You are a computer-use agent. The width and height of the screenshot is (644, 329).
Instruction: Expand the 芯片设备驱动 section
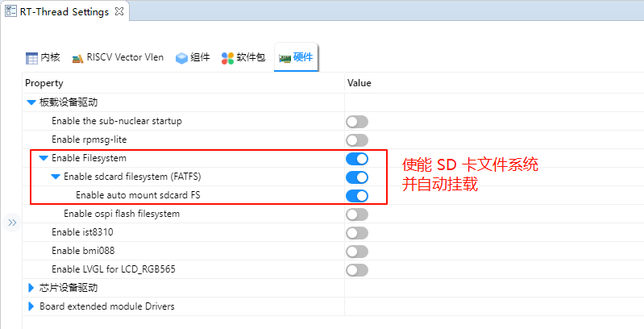[x=31, y=288]
